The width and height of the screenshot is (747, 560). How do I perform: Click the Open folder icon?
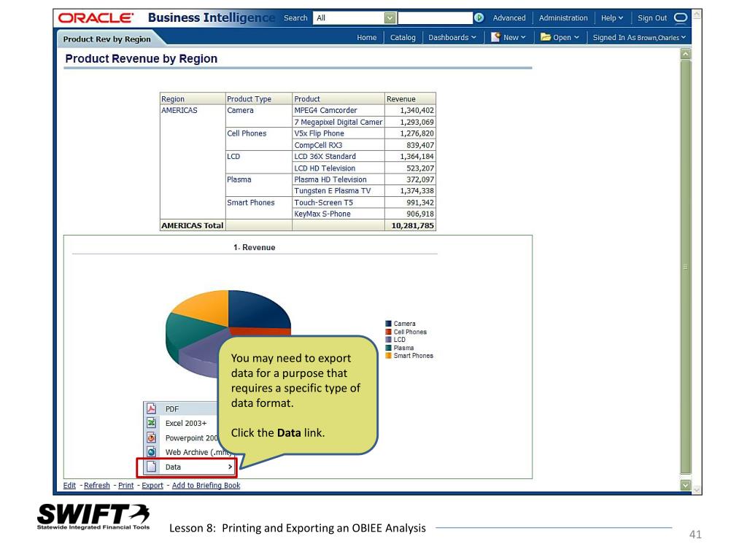pyautogui.click(x=546, y=37)
